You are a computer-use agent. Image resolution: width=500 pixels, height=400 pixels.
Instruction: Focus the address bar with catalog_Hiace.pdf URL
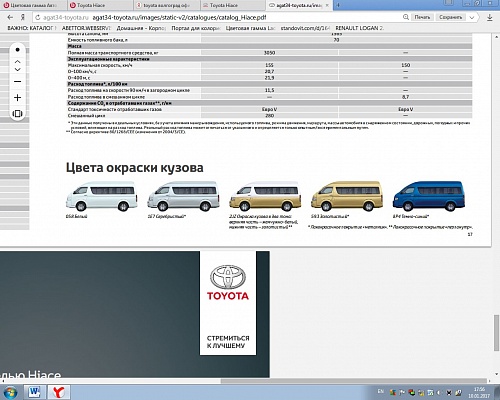[217, 17]
